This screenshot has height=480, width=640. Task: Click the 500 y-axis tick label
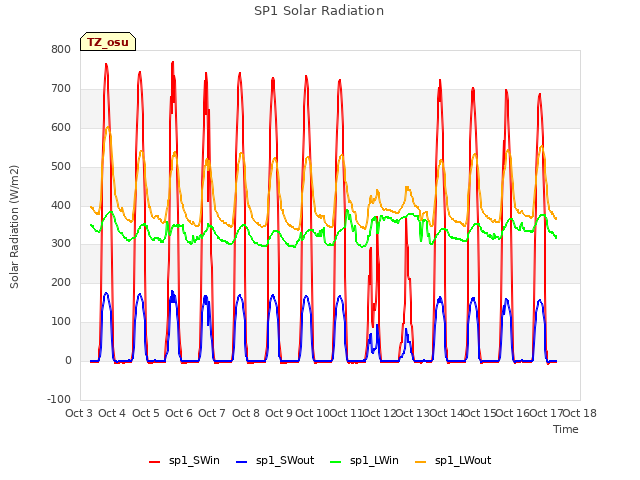[61, 167]
